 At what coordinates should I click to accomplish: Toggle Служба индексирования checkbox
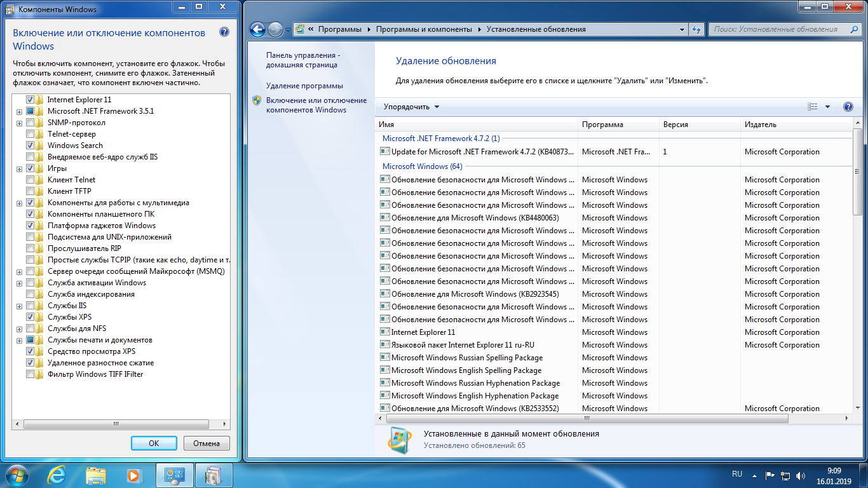click(x=31, y=294)
